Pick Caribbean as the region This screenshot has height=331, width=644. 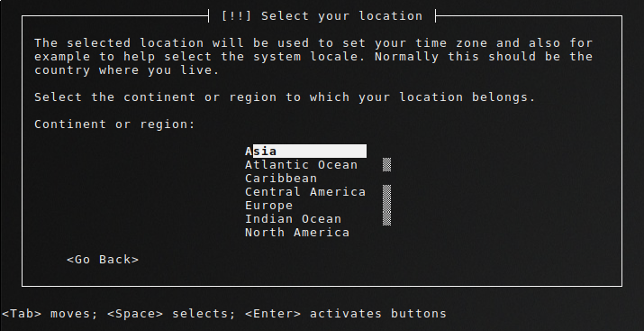(281, 178)
